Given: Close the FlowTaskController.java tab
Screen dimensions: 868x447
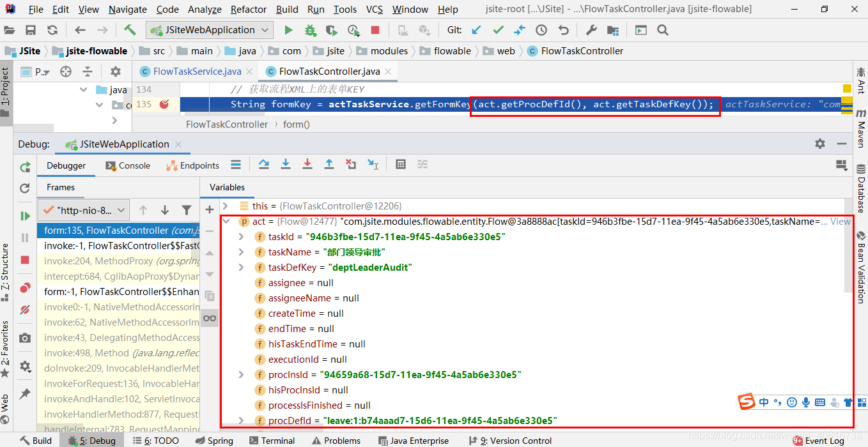Looking at the screenshot, I should 389,72.
